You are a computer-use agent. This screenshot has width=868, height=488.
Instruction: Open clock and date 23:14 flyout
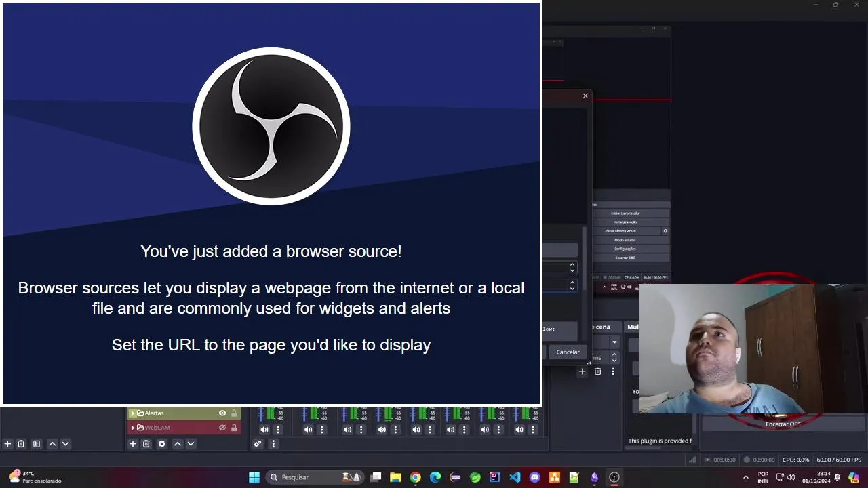tap(818, 477)
